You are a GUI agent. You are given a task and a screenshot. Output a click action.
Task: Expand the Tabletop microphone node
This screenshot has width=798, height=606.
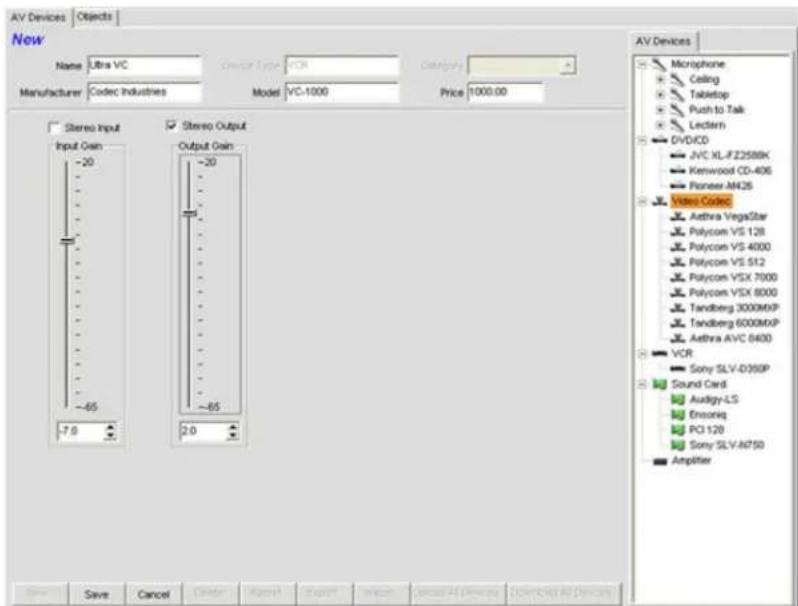click(660, 95)
